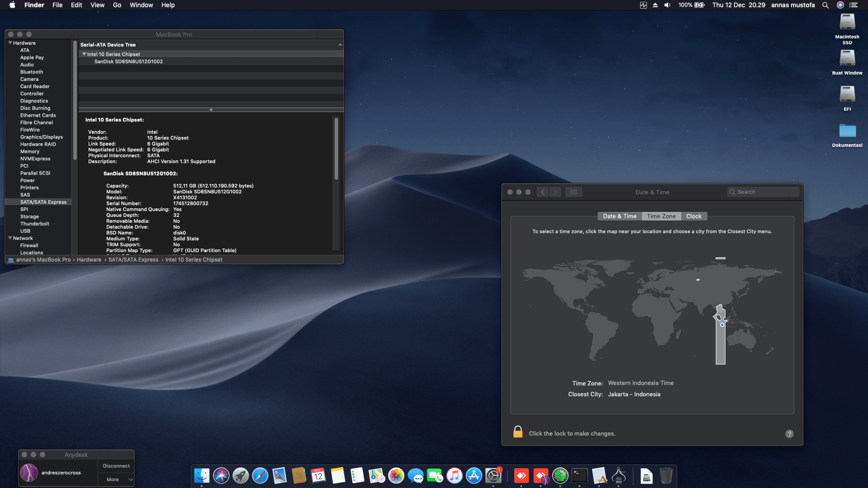Screen dimensions: 868x488
Task: Switch to the Date & Time tab
Action: coord(619,216)
